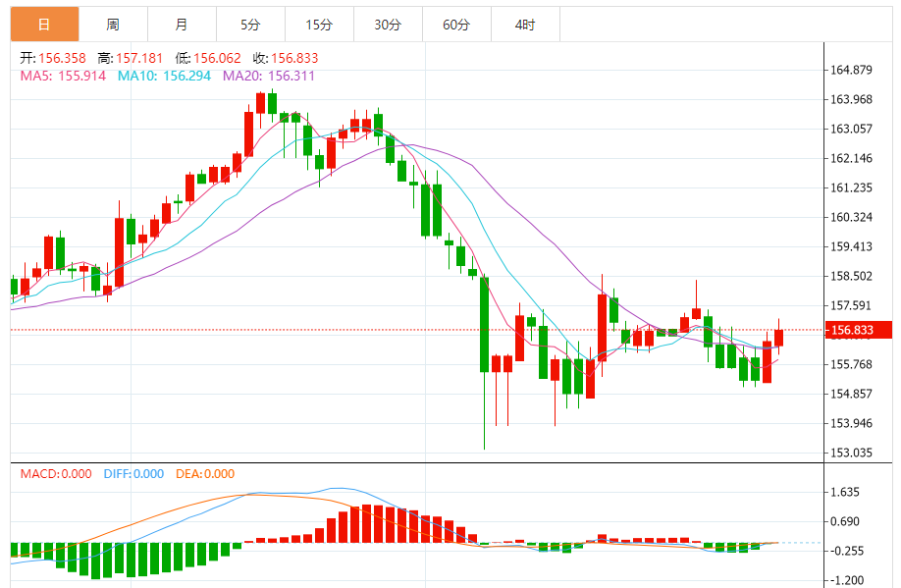Click the low price 156.062 value
Viewport: 901px width, 588px height.
pyautogui.click(x=217, y=58)
